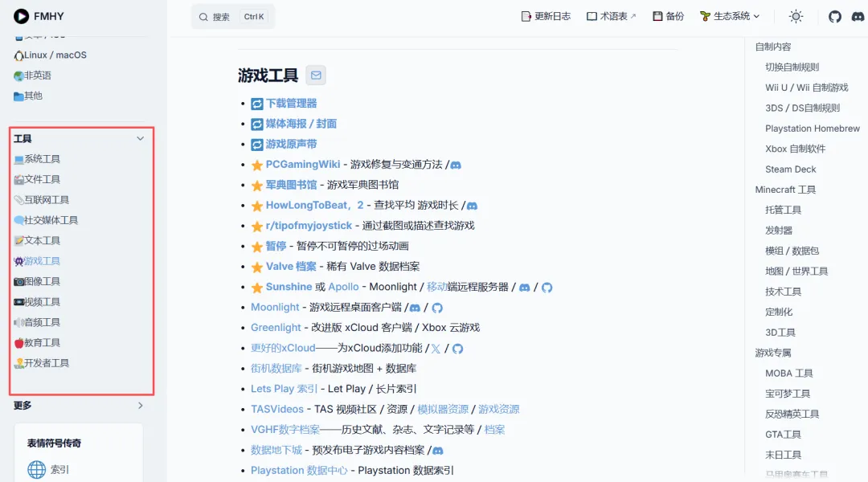This screenshot has height=482, width=868.
Task: Jump to Steam Deck in page outline
Action: (791, 170)
